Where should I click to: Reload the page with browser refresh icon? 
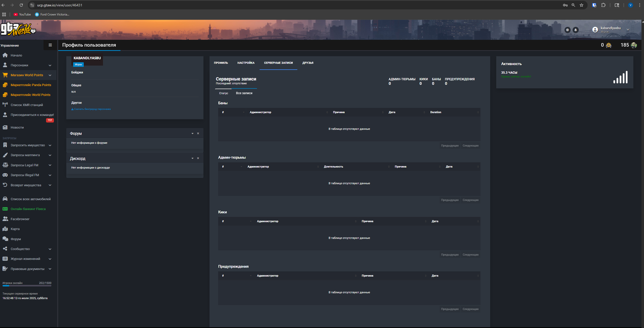[21, 5]
